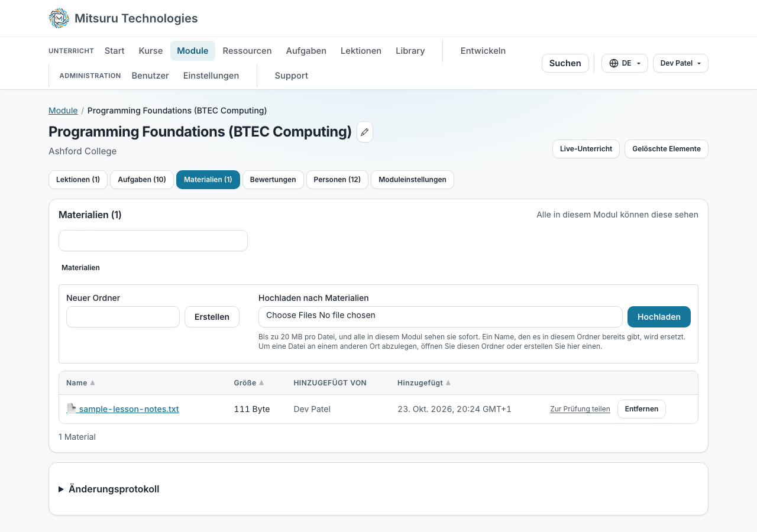Select Module in the navigation
This screenshot has height=532, width=757.
(x=193, y=51)
